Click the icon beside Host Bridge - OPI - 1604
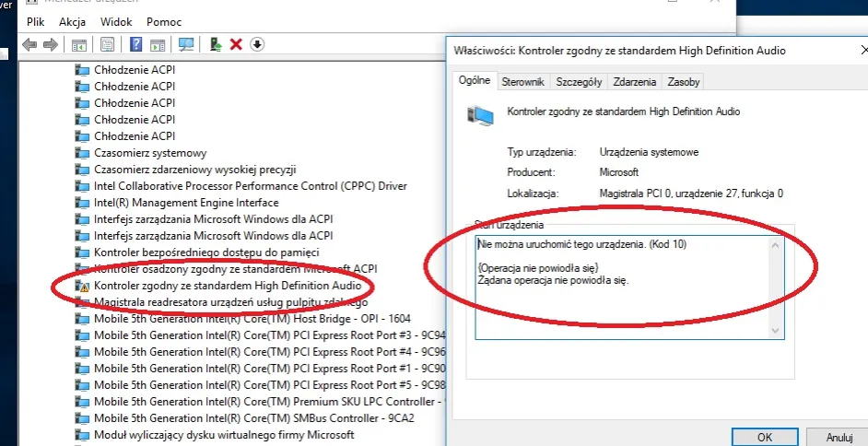The image size is (868, 446). [x=82, y=319]
